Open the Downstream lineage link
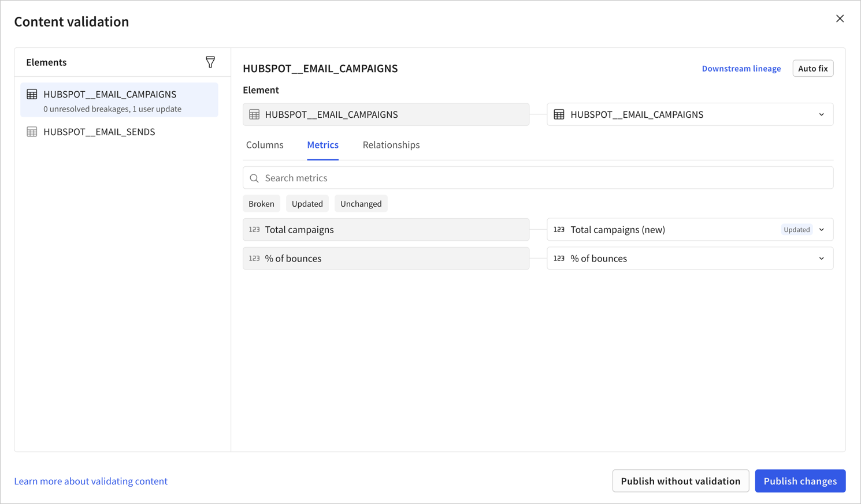 coord(741,68)
